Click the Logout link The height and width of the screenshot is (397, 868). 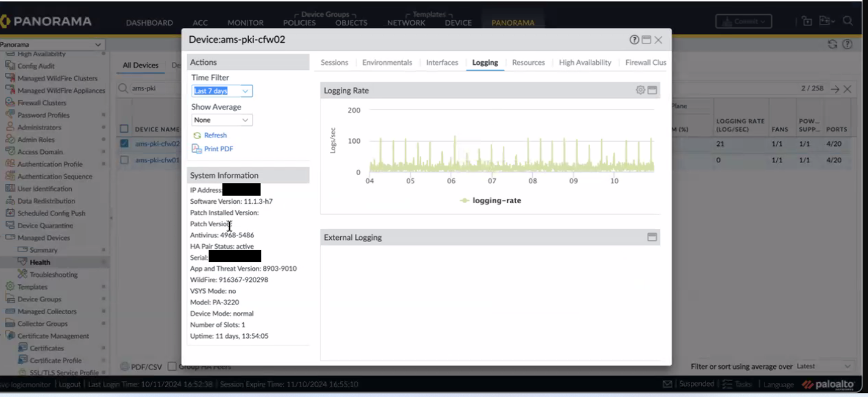pyautogui.click(x=69, y=384)
